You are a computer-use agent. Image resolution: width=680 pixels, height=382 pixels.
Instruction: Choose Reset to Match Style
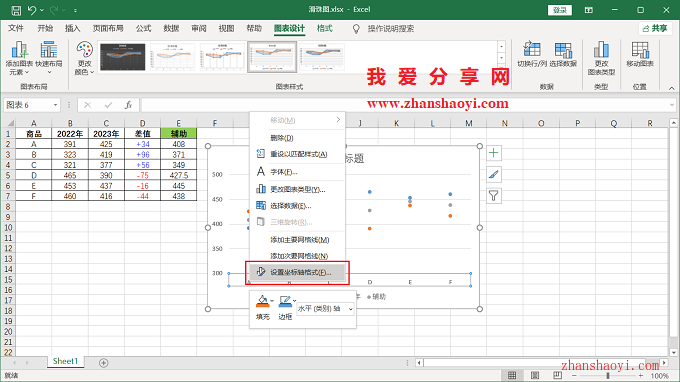click(298, 154)
